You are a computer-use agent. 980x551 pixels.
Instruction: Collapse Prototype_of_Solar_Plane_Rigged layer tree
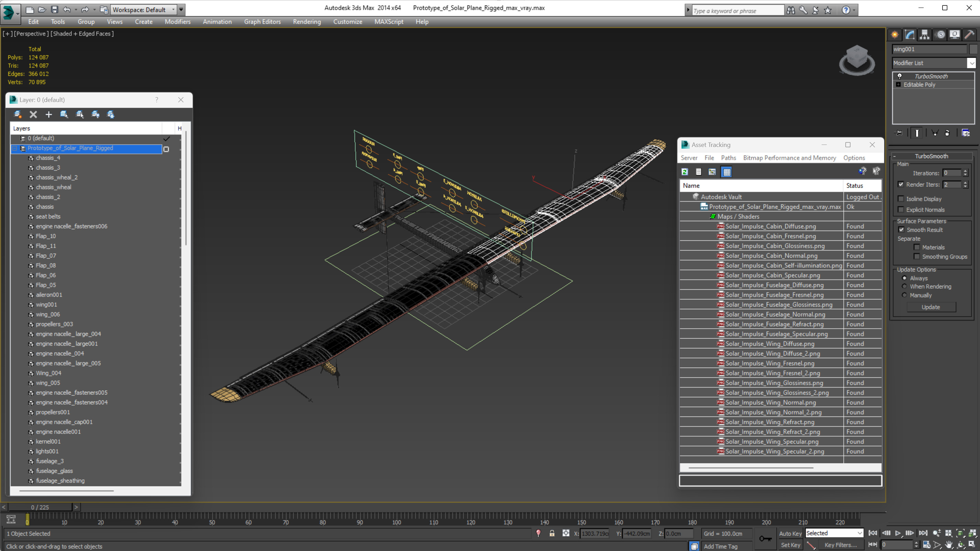pyautogui.click(x=15, y=148)
